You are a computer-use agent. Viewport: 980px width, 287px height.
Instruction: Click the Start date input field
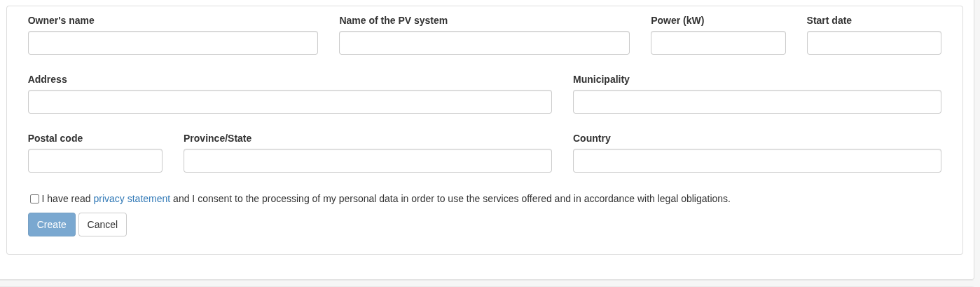874,43
